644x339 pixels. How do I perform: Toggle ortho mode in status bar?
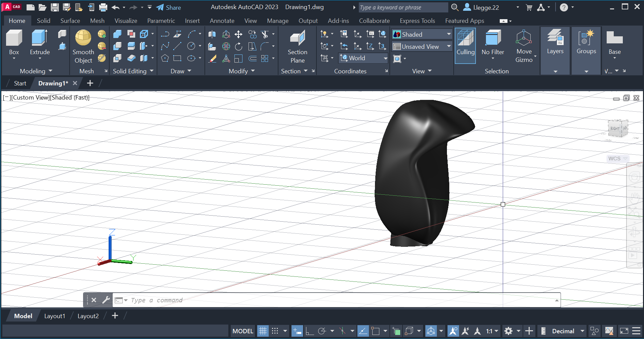click(x=310, y=331)
